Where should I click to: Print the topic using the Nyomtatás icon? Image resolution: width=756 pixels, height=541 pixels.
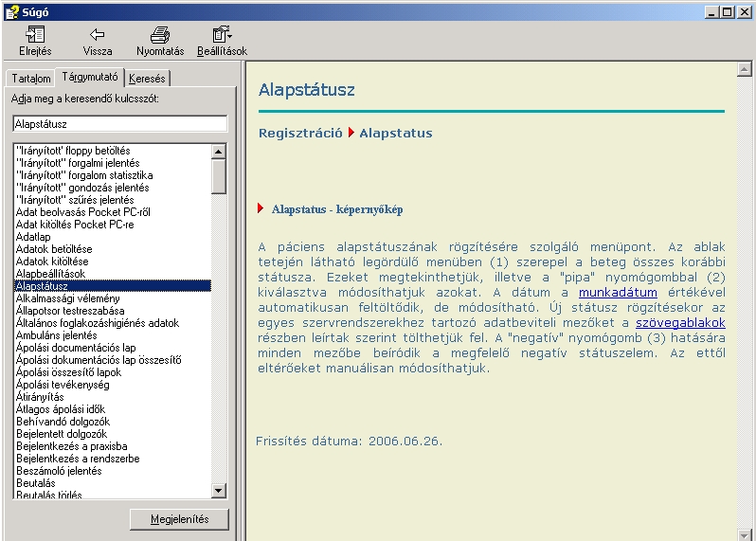(x=160, y=35)
